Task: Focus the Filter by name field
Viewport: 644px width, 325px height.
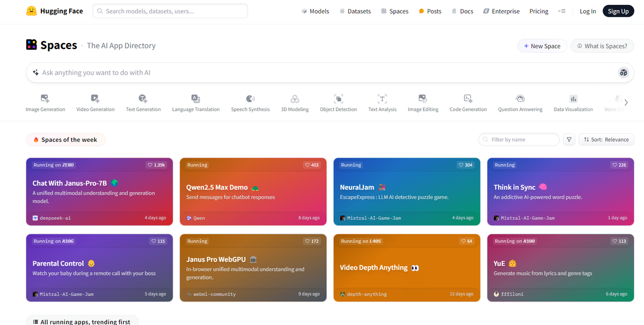Action: click(x=519, y=140)
